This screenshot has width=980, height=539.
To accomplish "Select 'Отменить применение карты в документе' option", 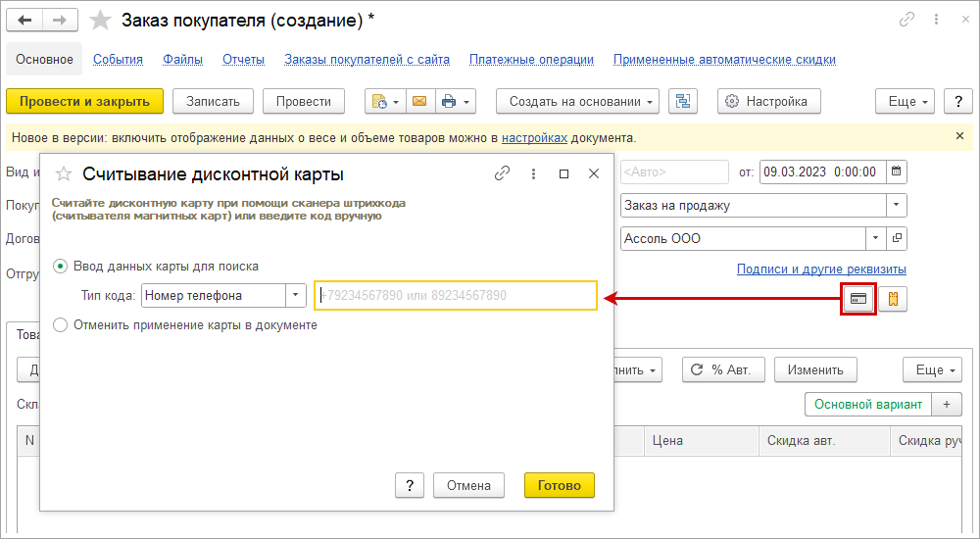I will click(x=61, y=324).
